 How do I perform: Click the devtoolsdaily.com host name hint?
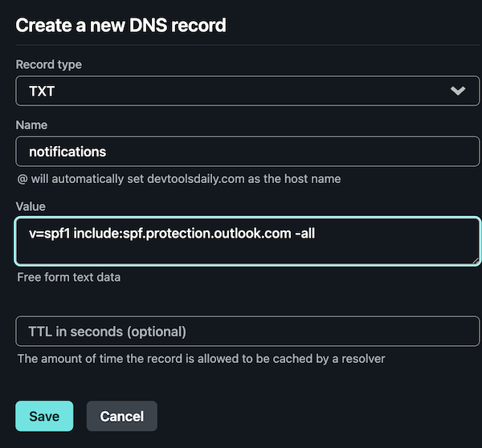178,178
